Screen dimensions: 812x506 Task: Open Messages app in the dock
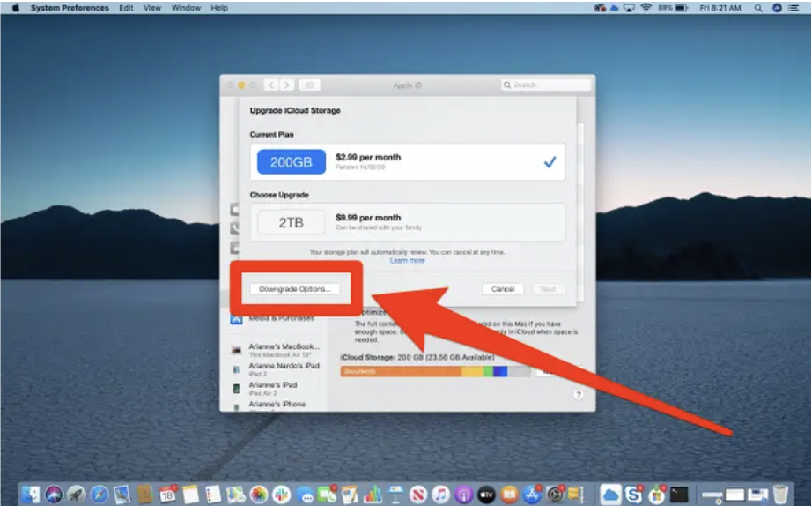pos(305,495)
